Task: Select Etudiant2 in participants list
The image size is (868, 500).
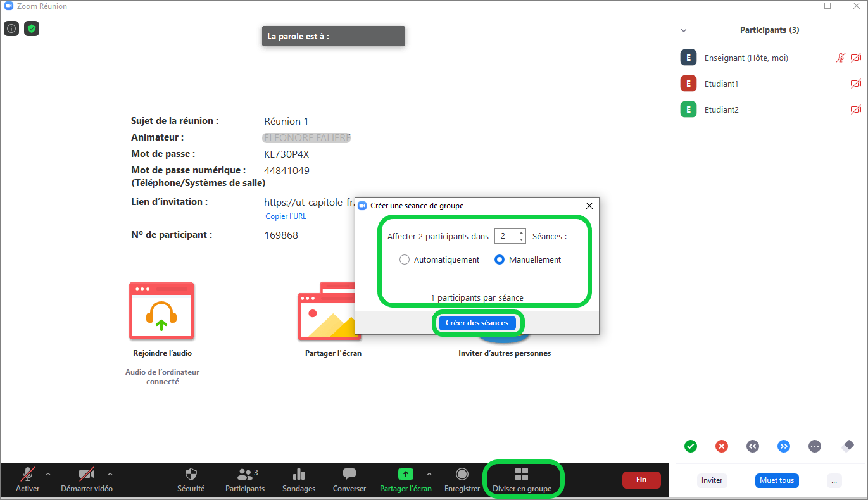Action: pyautogui.click(x=769, y=109)
